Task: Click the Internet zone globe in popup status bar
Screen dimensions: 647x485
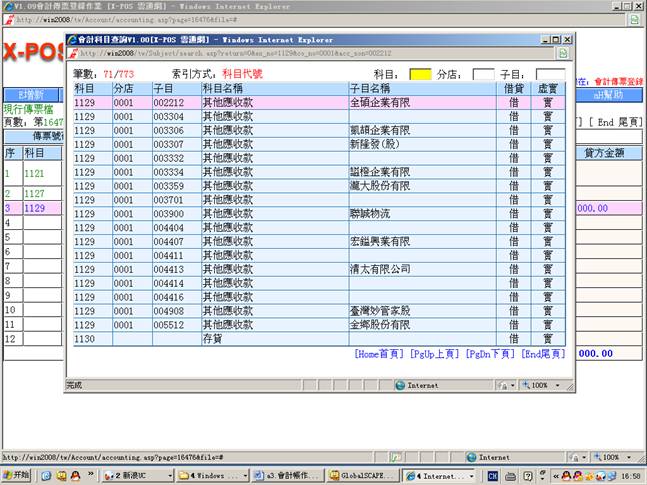Action: pyautogui.click(x=398, y=384)
